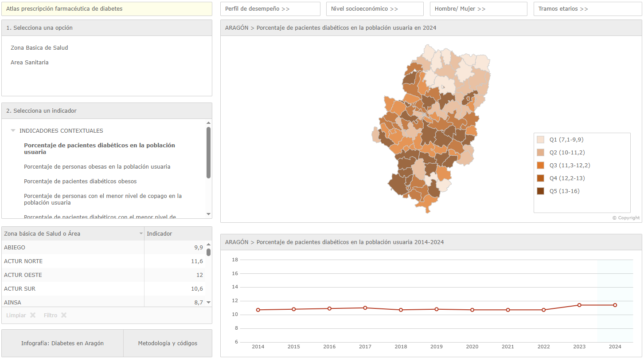Click the Q3 (11,3-12,2) legend swatch
The width and height of the screenshot is (644, 359).
540,166
